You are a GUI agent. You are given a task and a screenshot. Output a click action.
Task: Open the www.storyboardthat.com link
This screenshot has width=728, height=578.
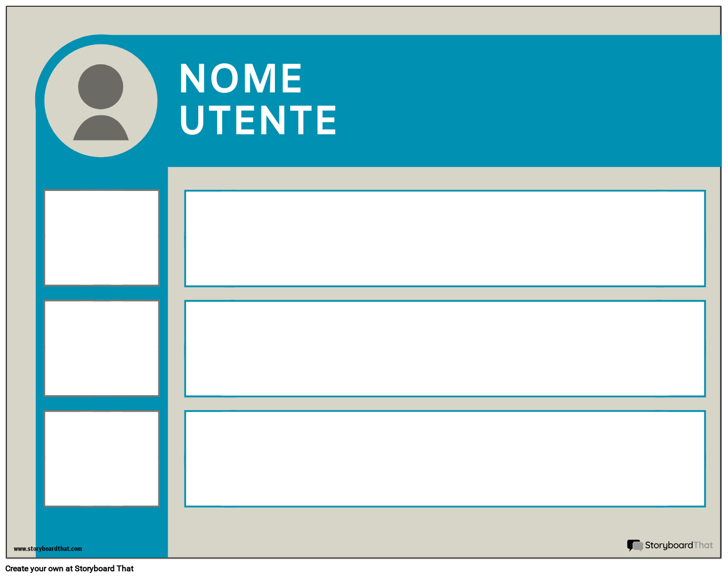[48, 549]
